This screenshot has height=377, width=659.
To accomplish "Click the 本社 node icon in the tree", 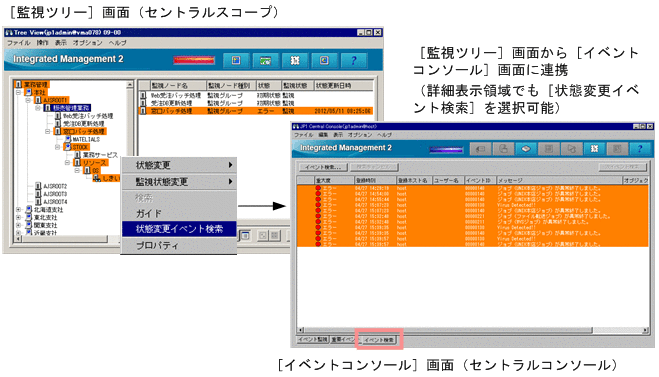I will click(x=29, y=92).
